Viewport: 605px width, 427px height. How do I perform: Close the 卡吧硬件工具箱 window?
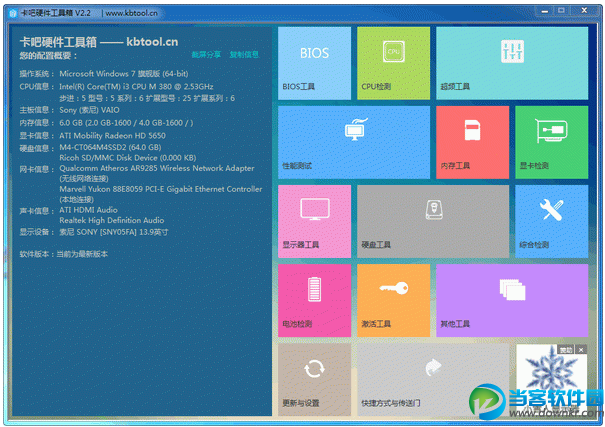pos(584,11)
